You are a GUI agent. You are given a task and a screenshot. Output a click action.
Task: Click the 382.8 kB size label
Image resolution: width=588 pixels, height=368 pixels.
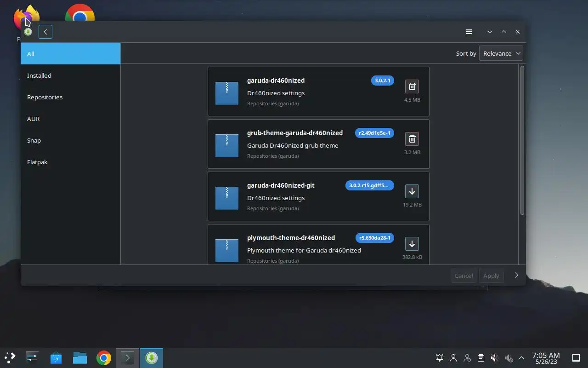point(412,257)
